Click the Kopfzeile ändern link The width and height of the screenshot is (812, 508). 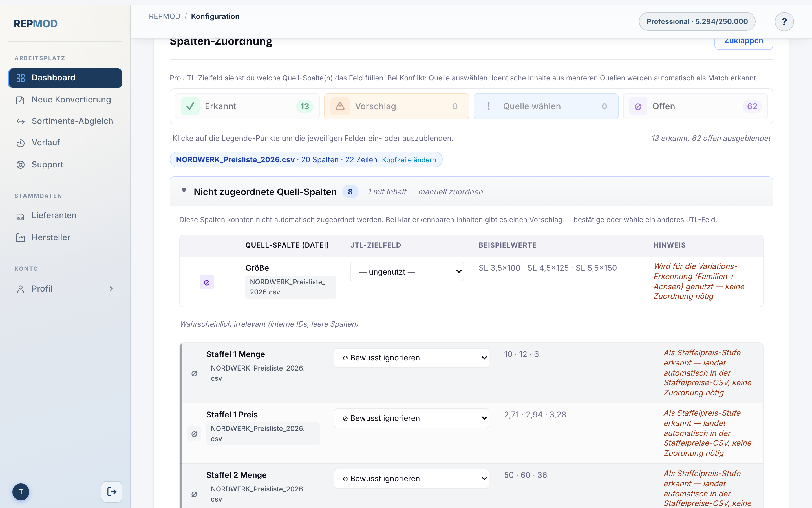(409, 160)
